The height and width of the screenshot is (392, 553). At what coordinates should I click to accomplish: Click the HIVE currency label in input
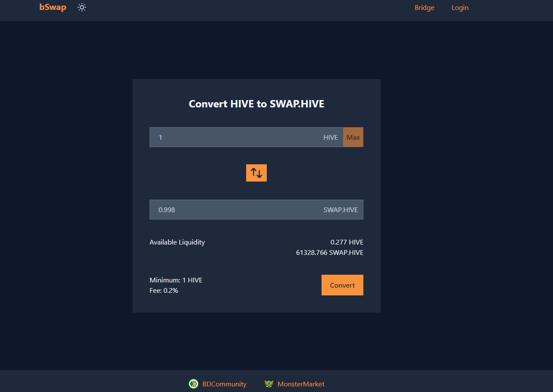click(331, 137)
